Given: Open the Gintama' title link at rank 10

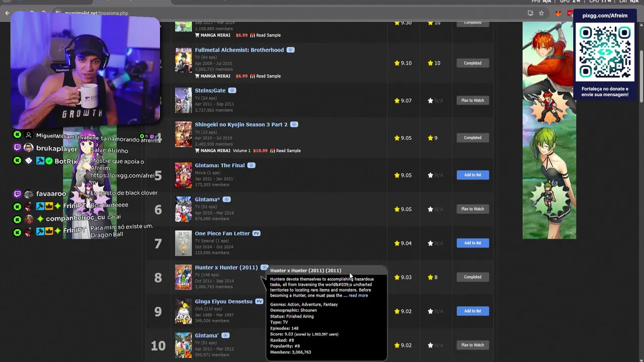Looking at the screenshot, I should [207, 335].
